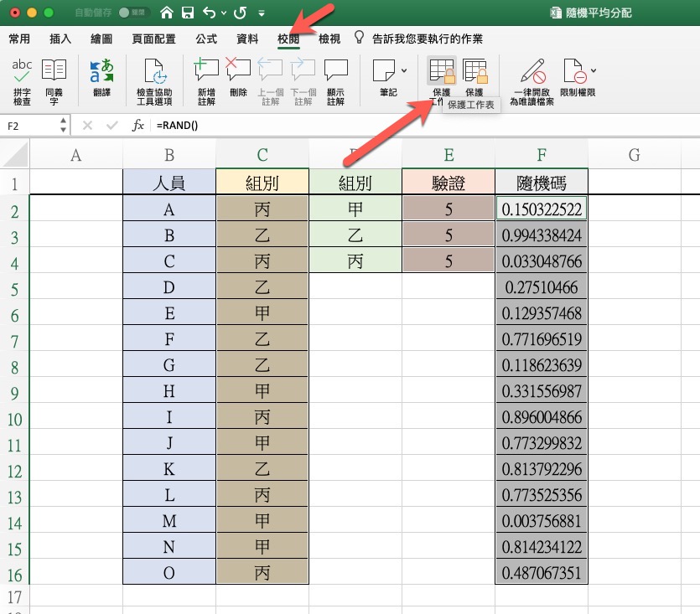The width and height of the screenshot is (700, 614).
Task: Switch to the Formulas (公式) tab
Action: 206,39
